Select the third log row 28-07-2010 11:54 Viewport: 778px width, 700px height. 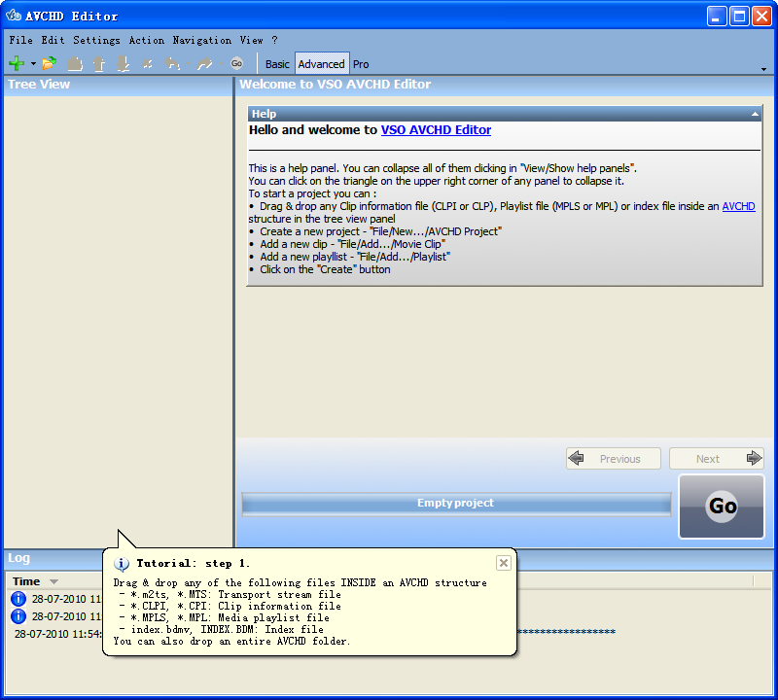coord(57,634)
